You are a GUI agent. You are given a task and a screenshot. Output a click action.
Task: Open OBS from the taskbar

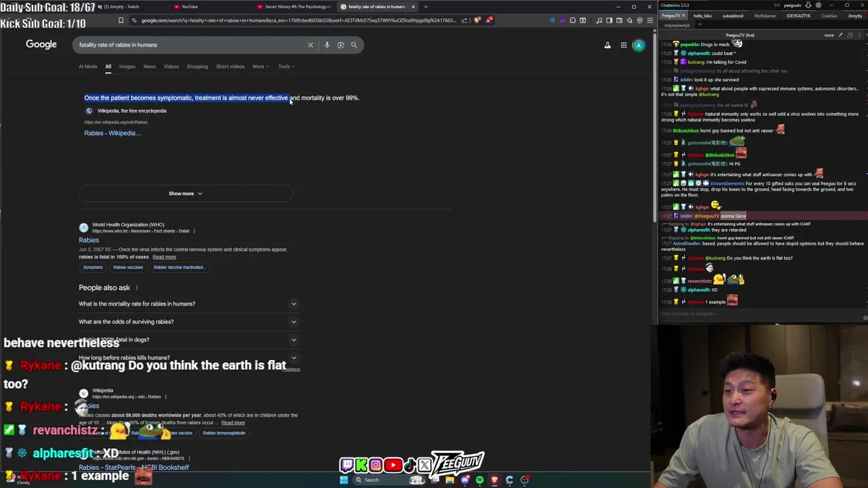coord(524,480)
